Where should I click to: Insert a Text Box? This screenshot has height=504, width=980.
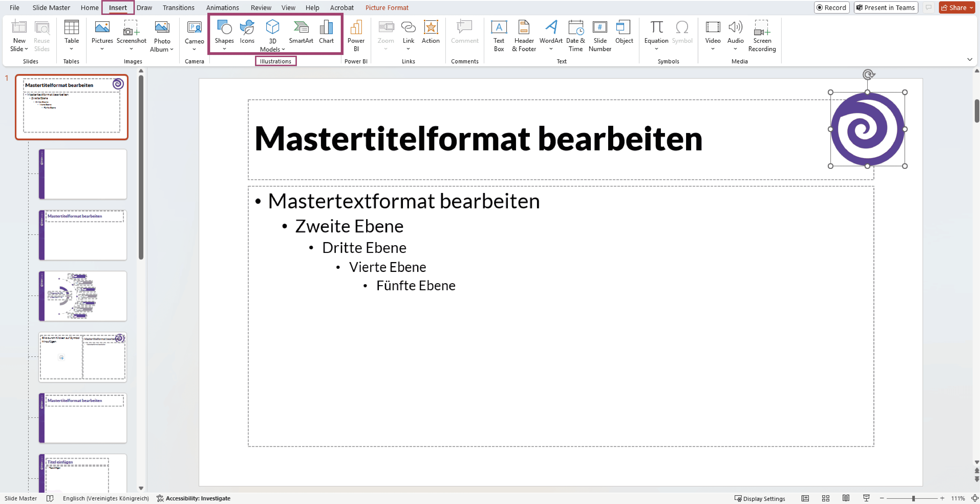[499, 35]
